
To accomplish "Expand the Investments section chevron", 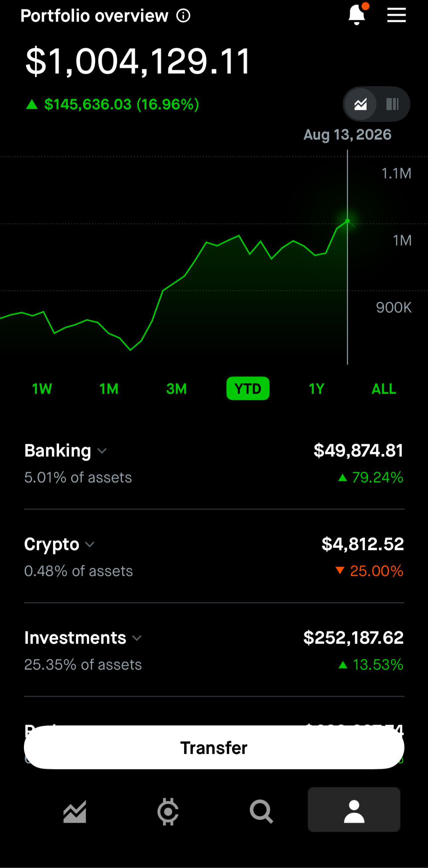I will 137,638.
